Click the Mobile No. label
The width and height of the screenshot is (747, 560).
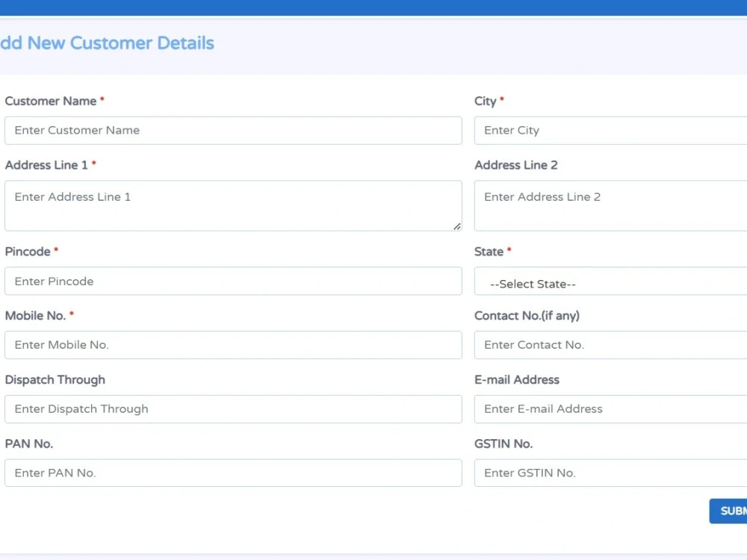35,315
